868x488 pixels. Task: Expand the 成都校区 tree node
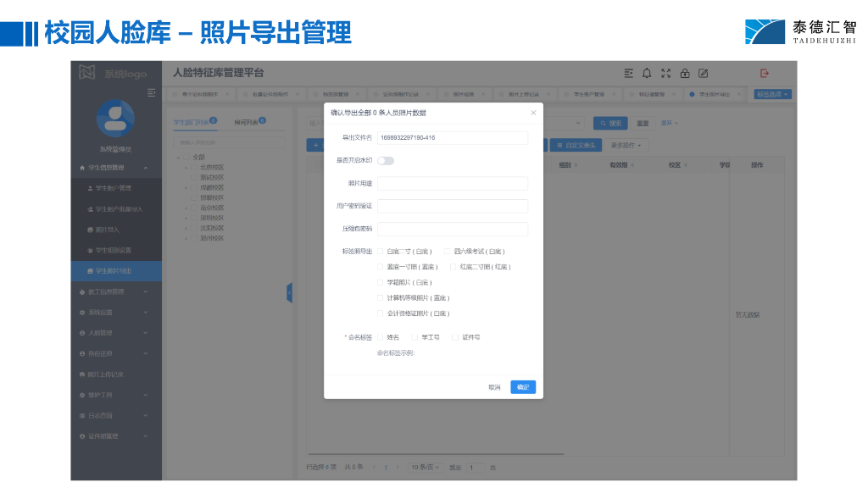point(186,187)
